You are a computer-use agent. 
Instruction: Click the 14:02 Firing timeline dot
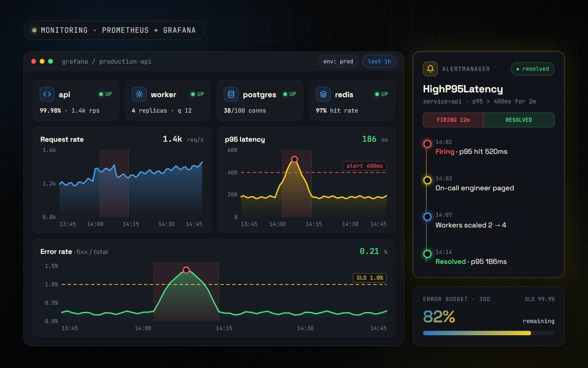click(427, 144)
